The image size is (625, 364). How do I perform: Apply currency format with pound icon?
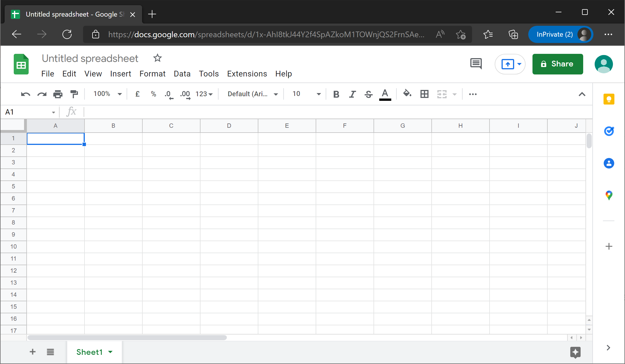pyautogui.click(x=137, y=94)
